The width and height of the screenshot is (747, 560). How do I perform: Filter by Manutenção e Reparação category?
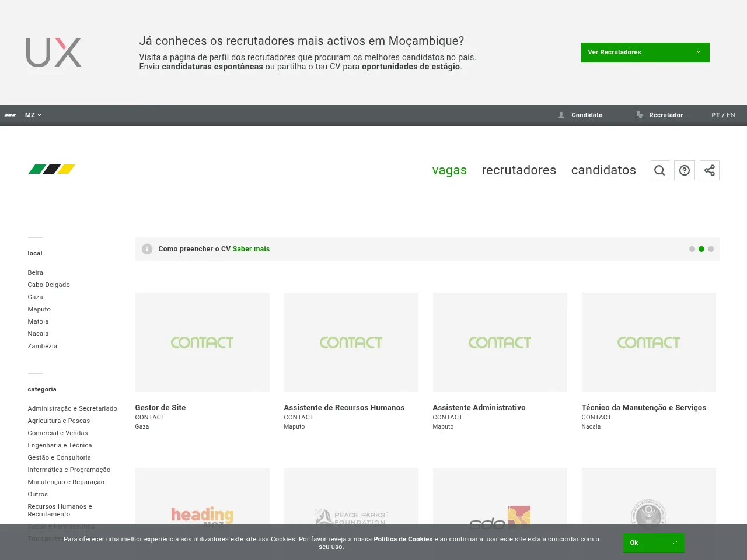coord(66,482)
